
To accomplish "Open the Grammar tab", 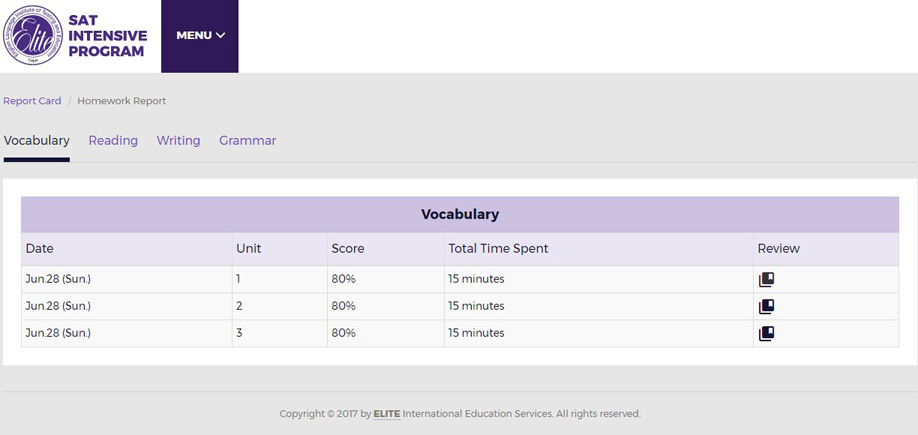I will coord(248,141).
